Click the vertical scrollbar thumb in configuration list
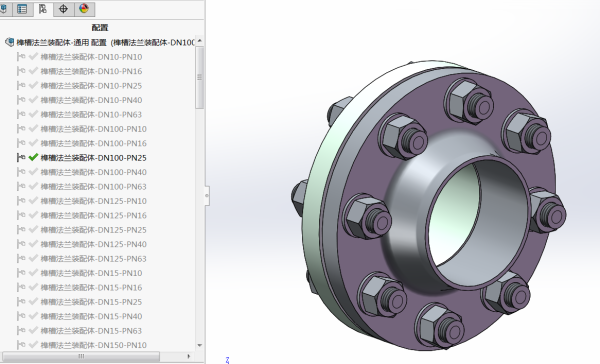The width and height of the screenshot is (600, 364). pos(199,78)
